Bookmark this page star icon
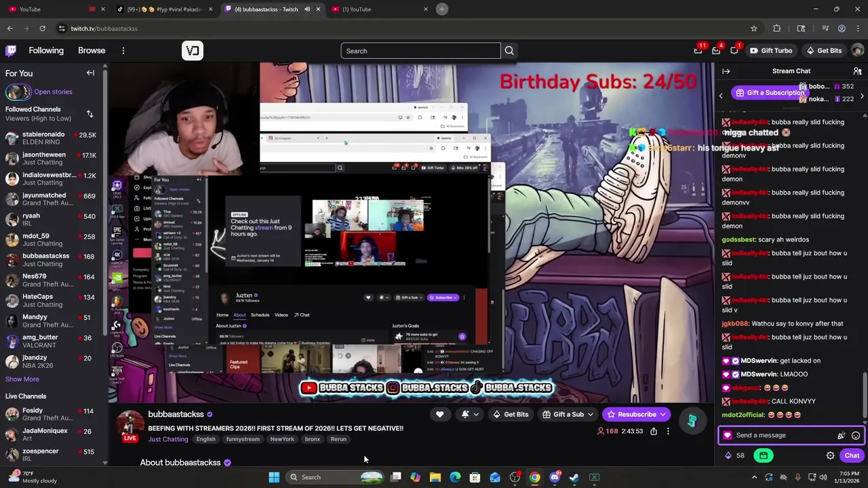 [x=753, y=28]
